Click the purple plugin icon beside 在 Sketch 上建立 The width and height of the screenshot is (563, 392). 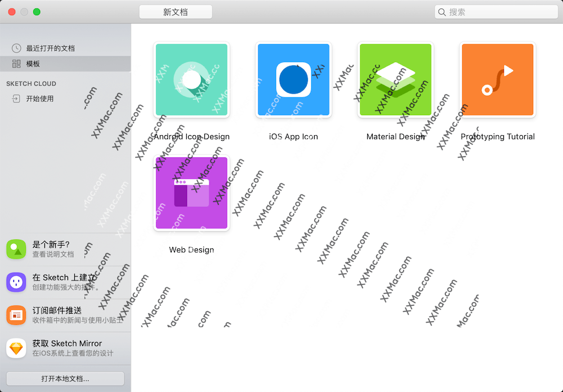pos(16,282)
